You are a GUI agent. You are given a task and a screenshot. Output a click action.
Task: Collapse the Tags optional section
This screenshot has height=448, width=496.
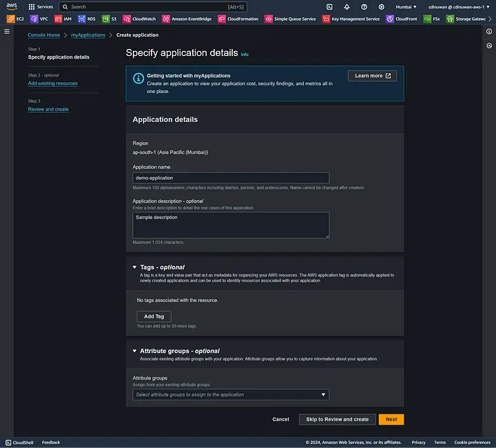134,267
